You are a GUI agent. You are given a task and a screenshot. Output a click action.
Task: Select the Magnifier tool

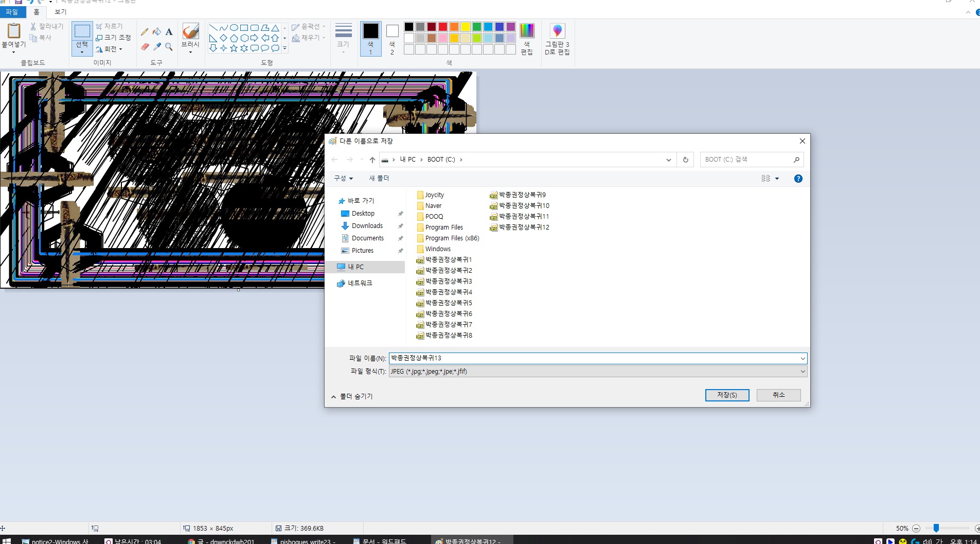tap(169, 46)
